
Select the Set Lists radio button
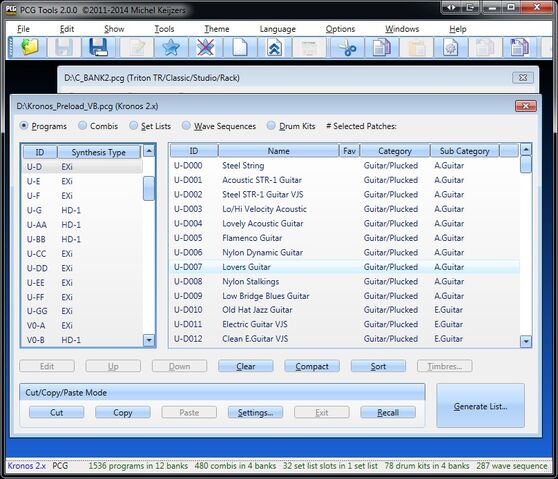(133, 125)
